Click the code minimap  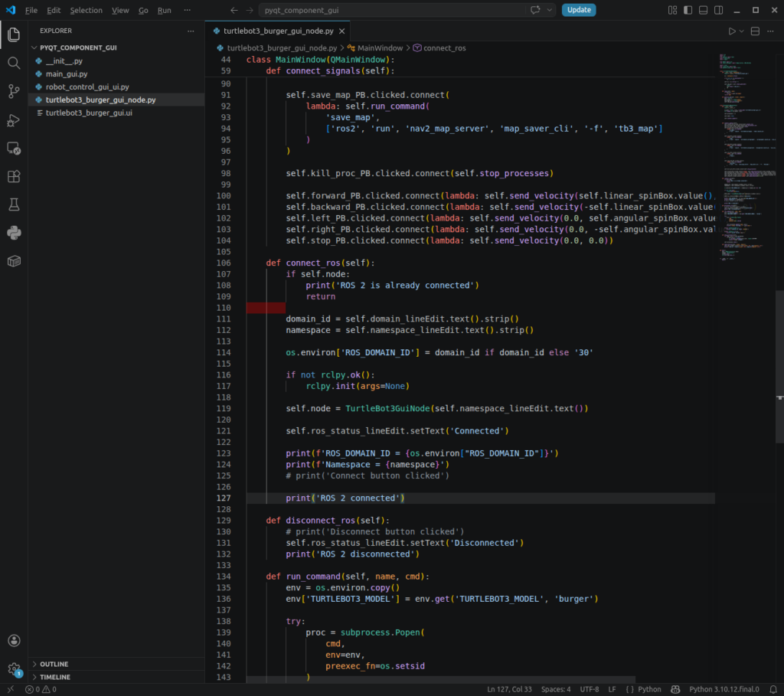(747, 156)
